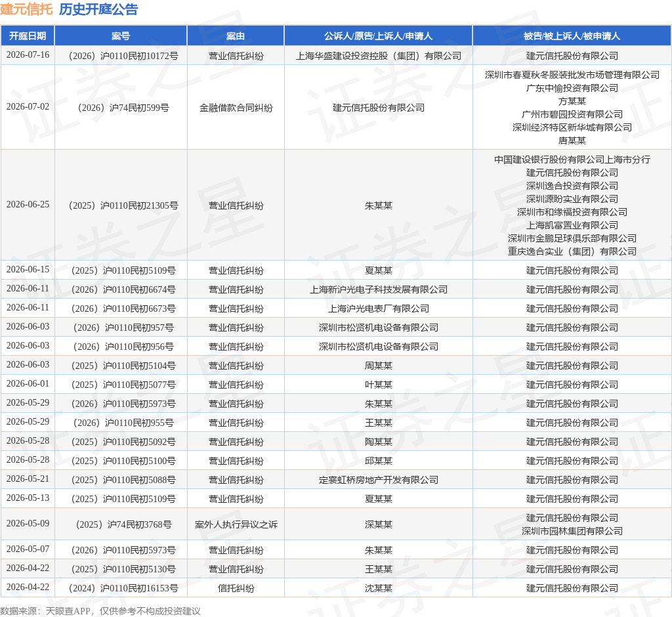Click the 开庭日期 column header
Screen dimensions: 672x617
pos(28,36)
